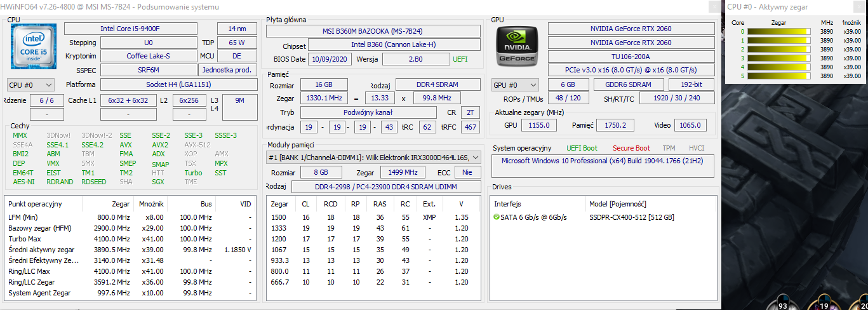Click the Intel Core i5 logo

coord(34,46)
